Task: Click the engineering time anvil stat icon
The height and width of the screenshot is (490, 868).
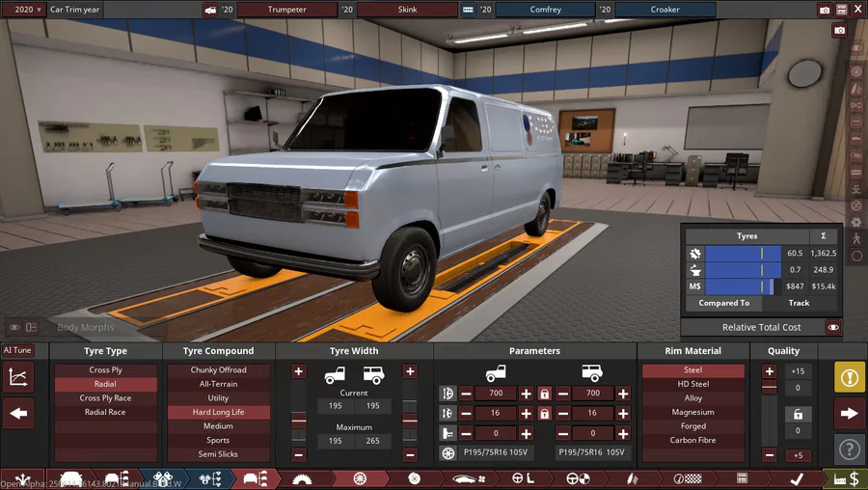Action: click(x=694, y=270)
